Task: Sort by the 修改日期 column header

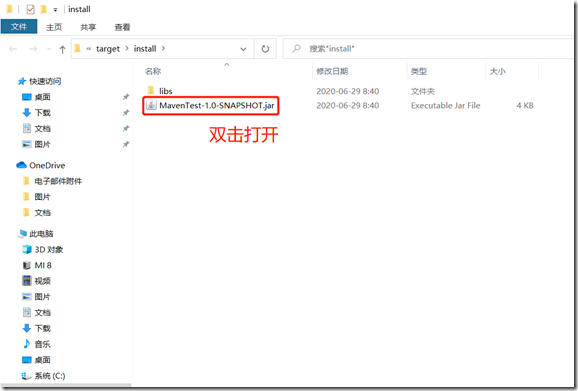Action: click(x=332, y=71)
